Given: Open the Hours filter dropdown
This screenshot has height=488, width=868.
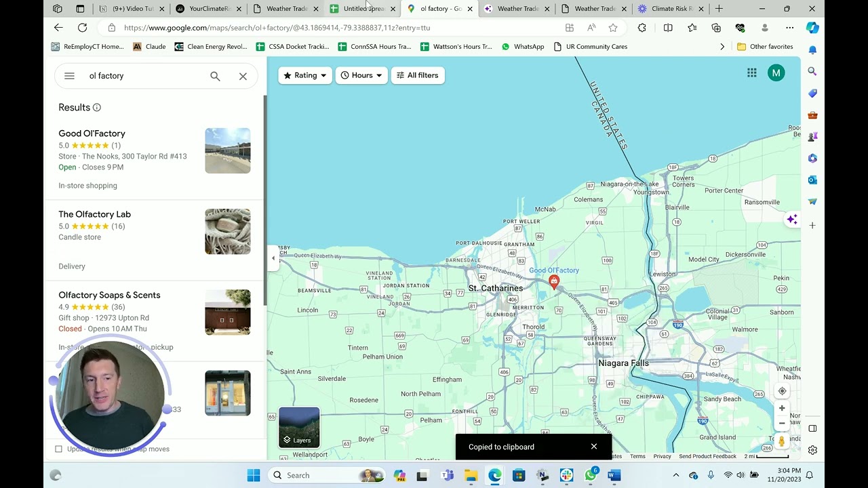Looking at the screenshot, I should 361,75.
